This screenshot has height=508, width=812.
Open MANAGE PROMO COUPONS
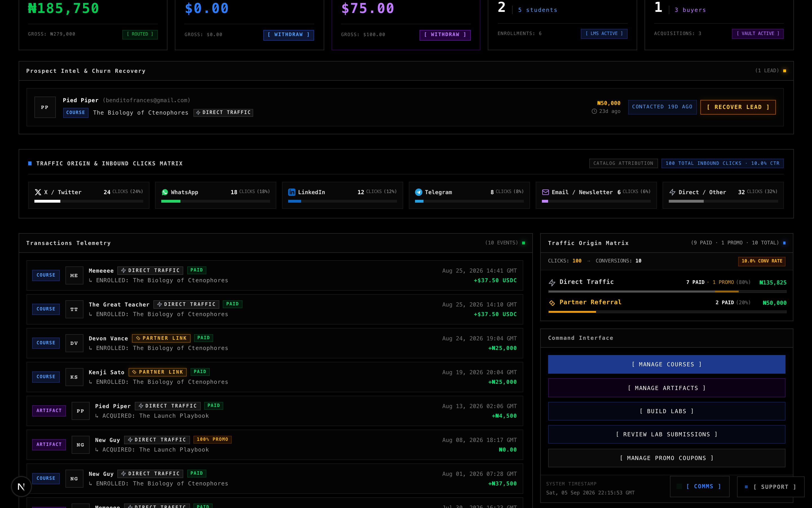(x=667, y=458)
